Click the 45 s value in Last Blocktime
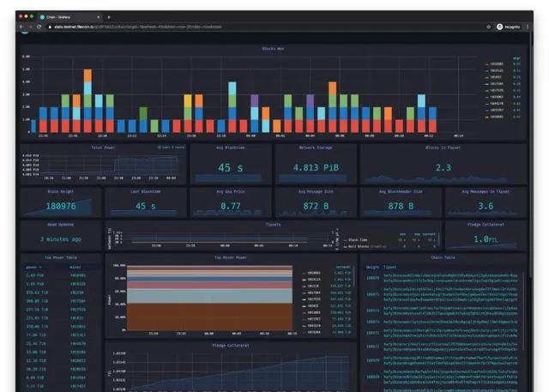549x392 pixels. click(145, 206)
